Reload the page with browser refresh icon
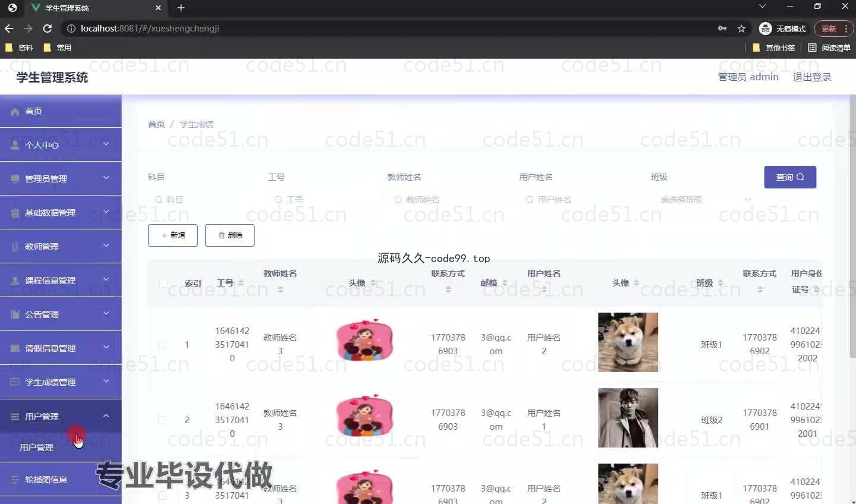This screenshot has width=856, height=504. click(48, 29)
